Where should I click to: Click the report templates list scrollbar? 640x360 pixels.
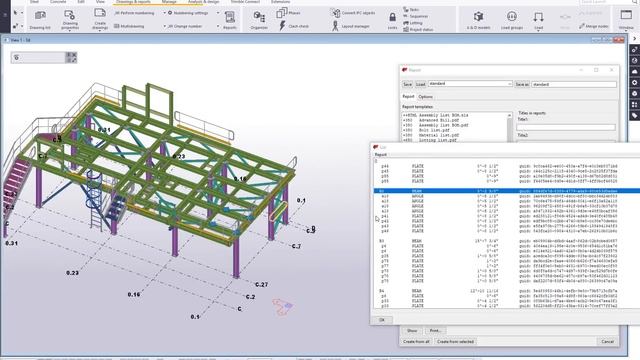tap(509, 127)
